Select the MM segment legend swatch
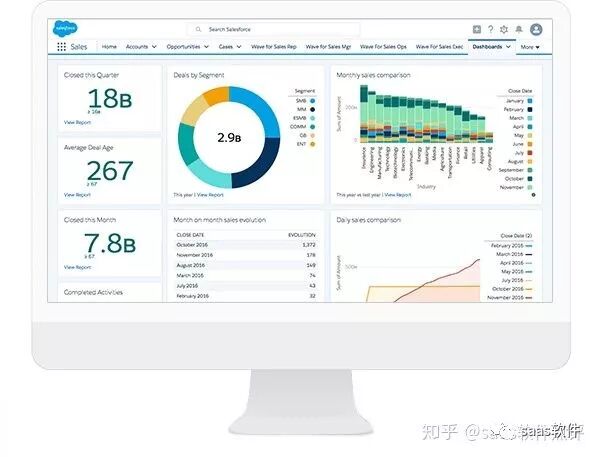The width and height of the screenshot is (600, 457). pyautogui.click(x=312, y=109)
